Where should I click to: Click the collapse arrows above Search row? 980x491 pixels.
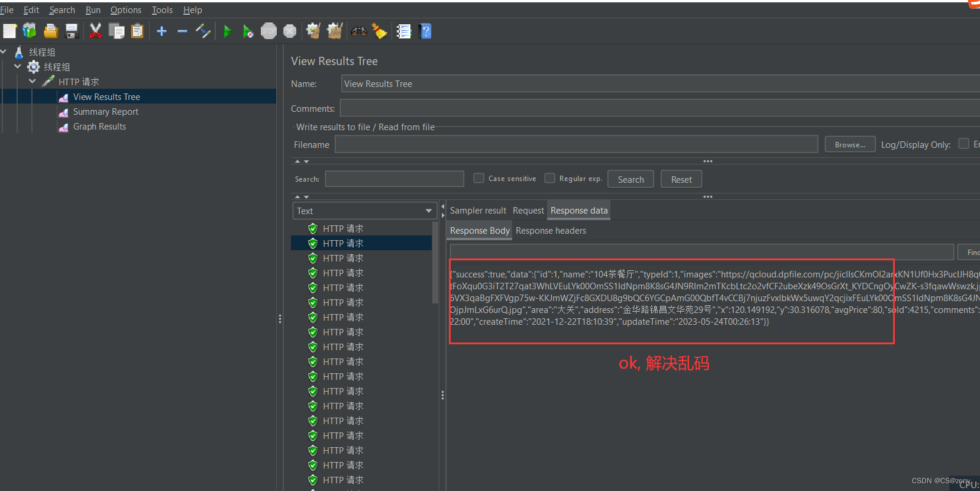click(x=302, y=161)
